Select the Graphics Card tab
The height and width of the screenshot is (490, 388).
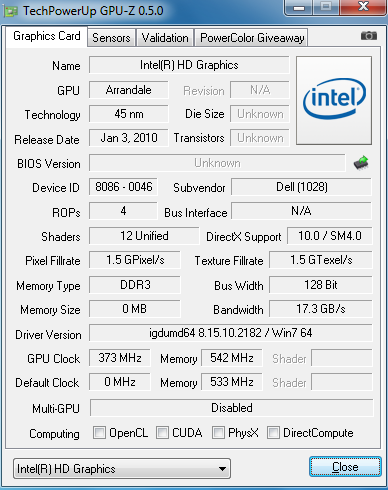47,36
